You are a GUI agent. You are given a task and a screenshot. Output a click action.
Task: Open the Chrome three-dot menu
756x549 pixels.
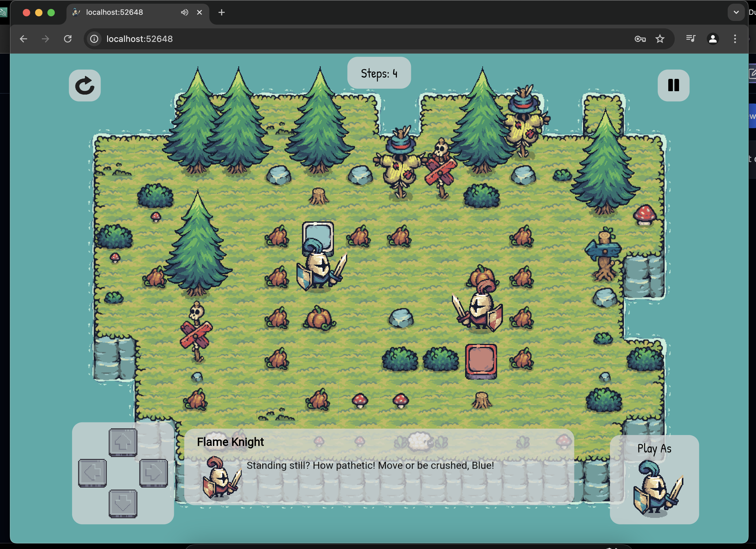tap(735, 39)
